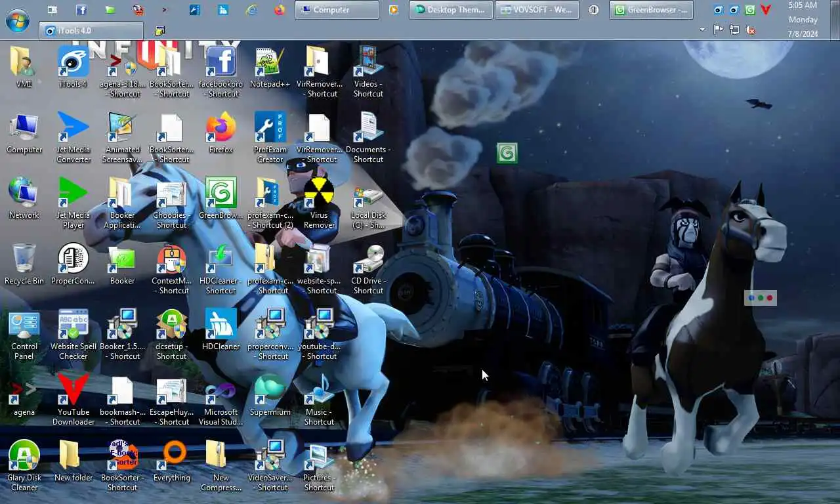Select the iTools 4 desktop icon
The image size is (840, 504).
[73, 67]
